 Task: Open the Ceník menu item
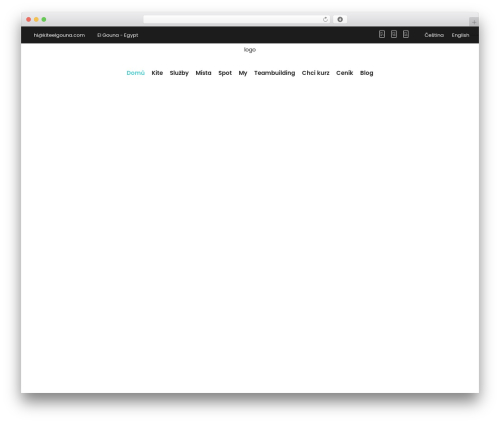345,73
